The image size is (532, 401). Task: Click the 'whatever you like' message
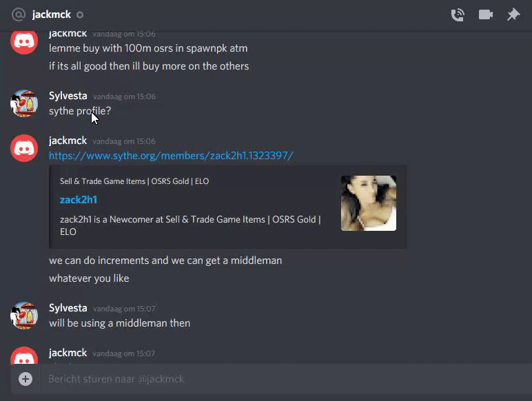point(89,278)
